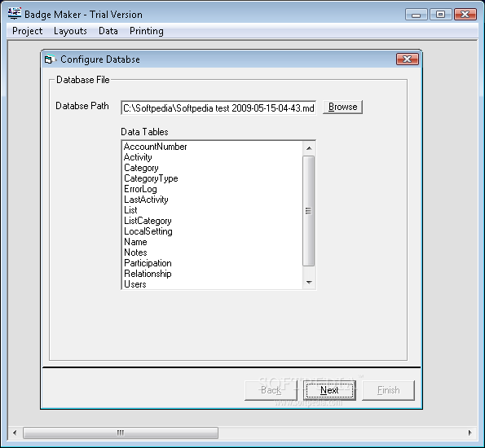The height and width of the screenshot is (448, 485).
Task: Open the Project menu
Action: click(27, 31)
